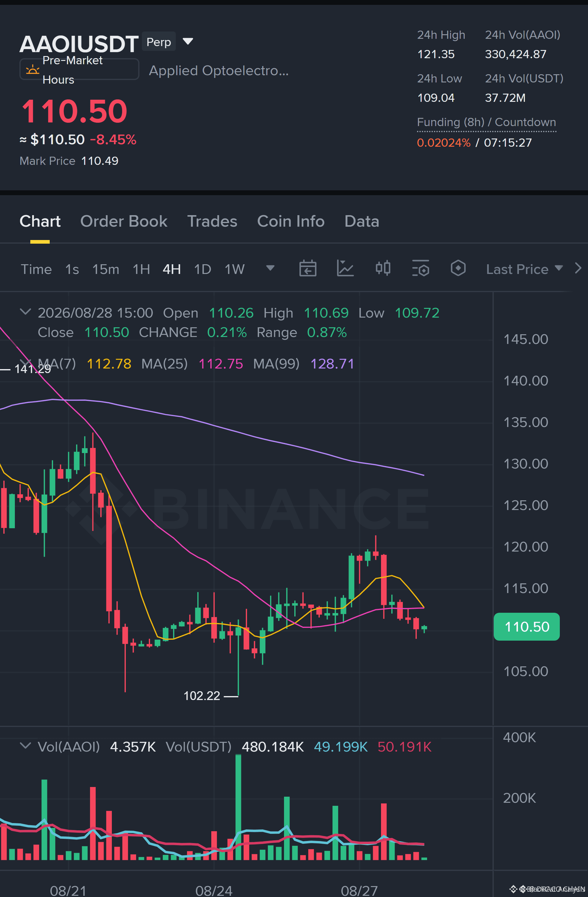This screenshot has height=897, width=588.
Task: Tap the 24h Vol(USDT) value 37.72M
Action: pyautogui.click(x=505, y=98)
